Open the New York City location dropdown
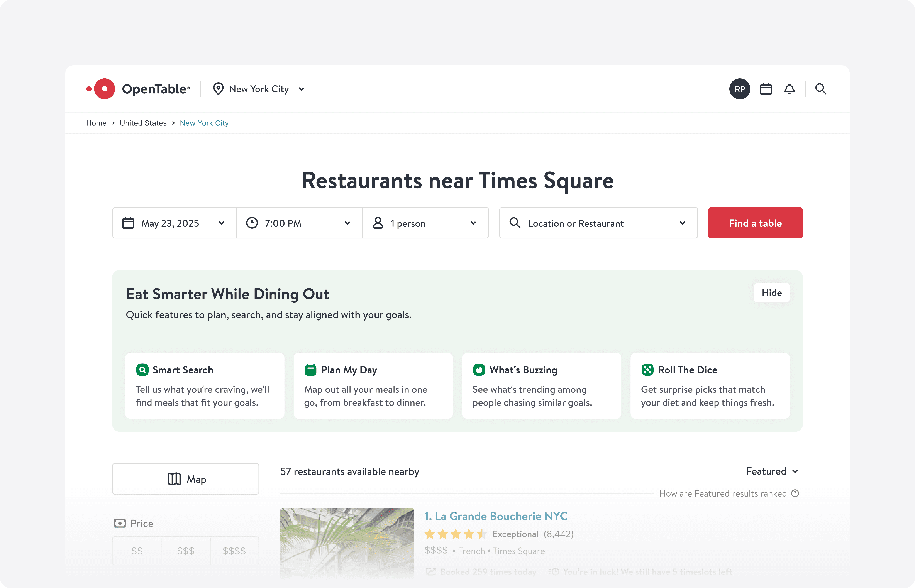Screen dimensions: 915x588 [259, 89]
